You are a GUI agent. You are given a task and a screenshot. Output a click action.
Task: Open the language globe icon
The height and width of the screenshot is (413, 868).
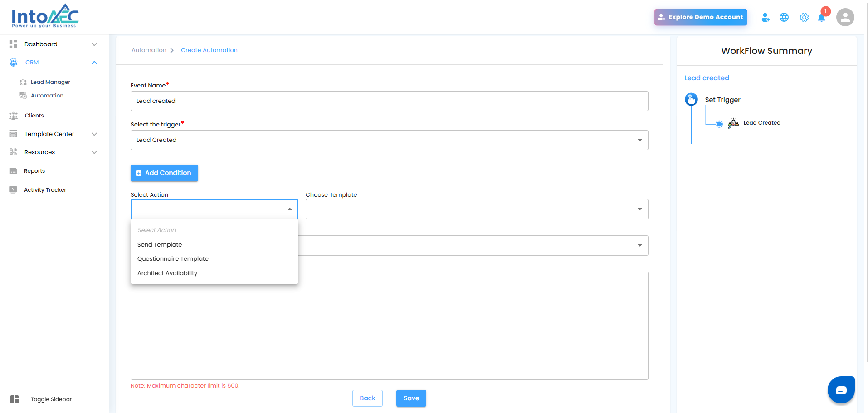(784, 17)
